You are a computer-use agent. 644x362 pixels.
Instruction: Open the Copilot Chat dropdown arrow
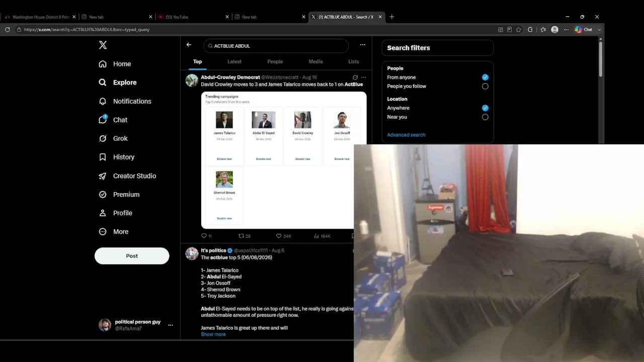click(x=599, y=30)
